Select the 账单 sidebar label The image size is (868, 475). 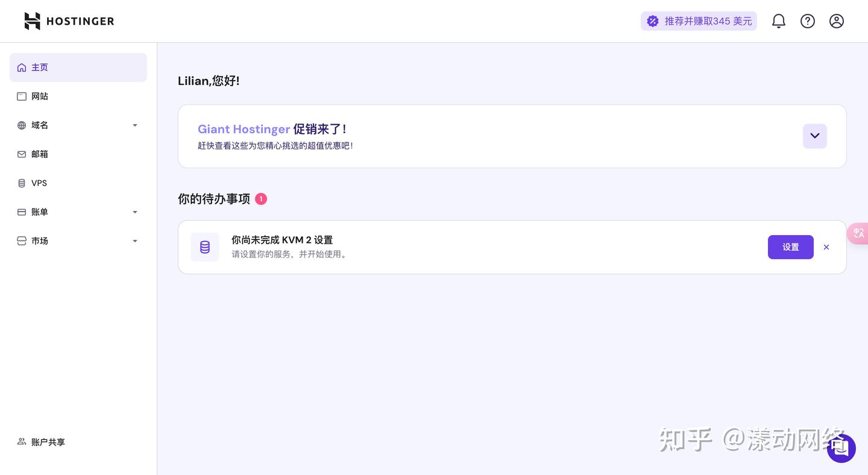coord(40,212)
